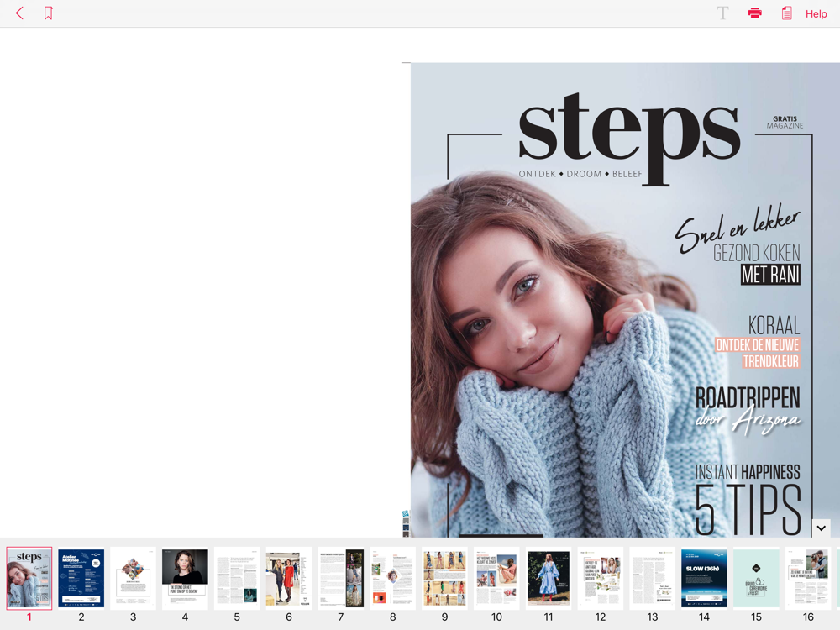Print the magazine

point(755,13)
